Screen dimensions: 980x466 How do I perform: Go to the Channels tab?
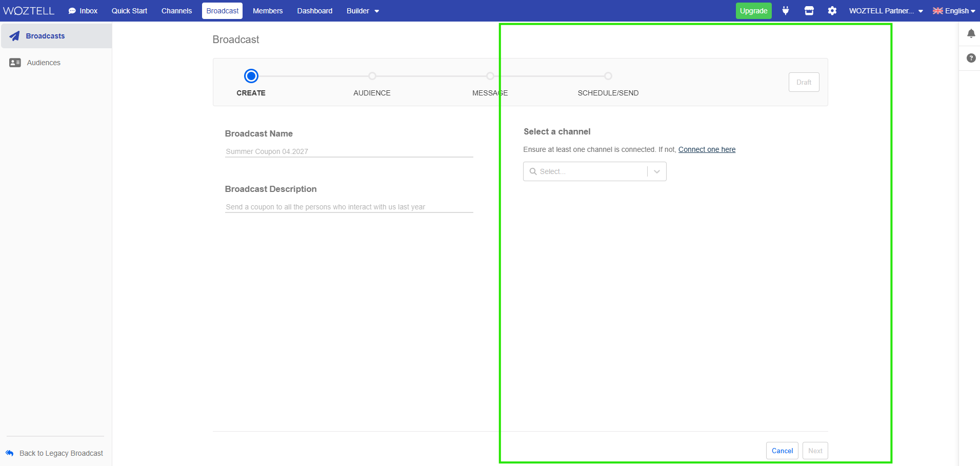(x=176, y=11)
